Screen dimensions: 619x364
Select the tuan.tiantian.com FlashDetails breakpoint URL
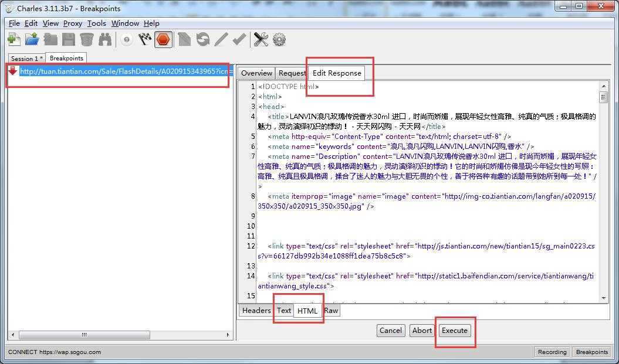pos(126,72)
